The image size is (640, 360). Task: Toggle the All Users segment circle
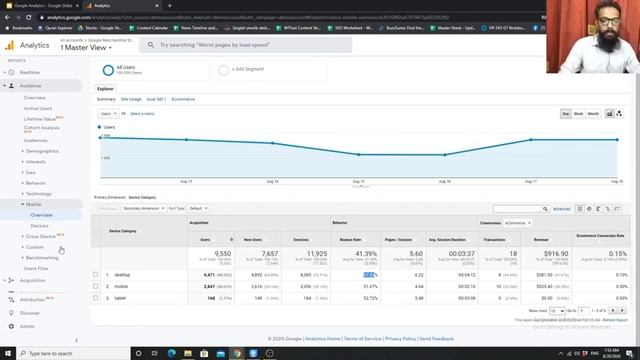pos(108,70)
